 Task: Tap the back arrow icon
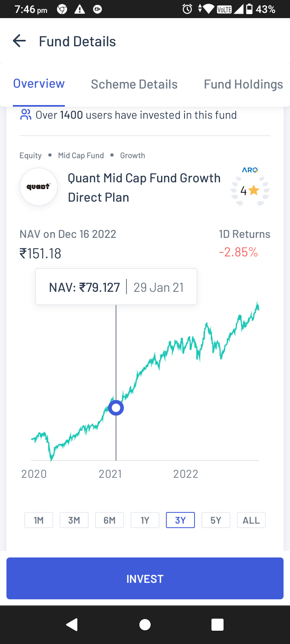click(19, 41)
